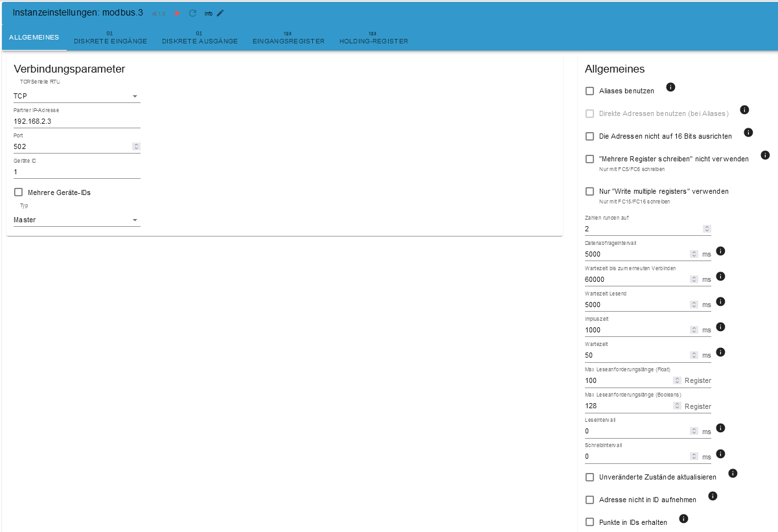
Task: Check Adresse nicht in ID aufnehmen
Action: (x=589, y=500)
